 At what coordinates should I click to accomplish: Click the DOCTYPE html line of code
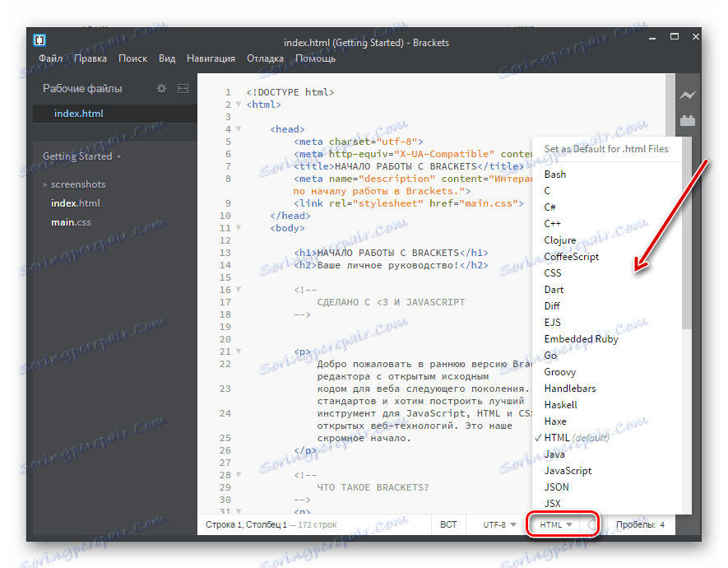coord(290,92)
